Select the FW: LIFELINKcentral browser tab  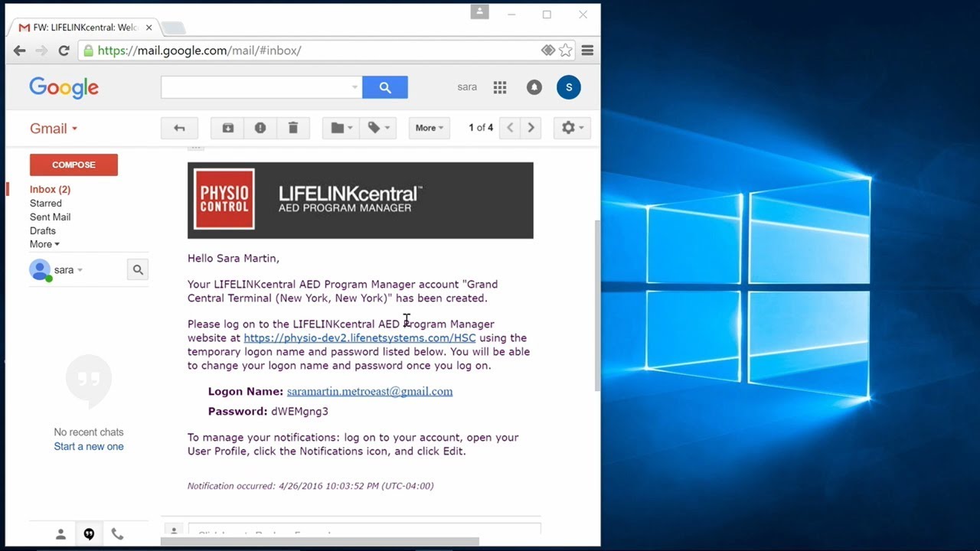tap(83, 28)
